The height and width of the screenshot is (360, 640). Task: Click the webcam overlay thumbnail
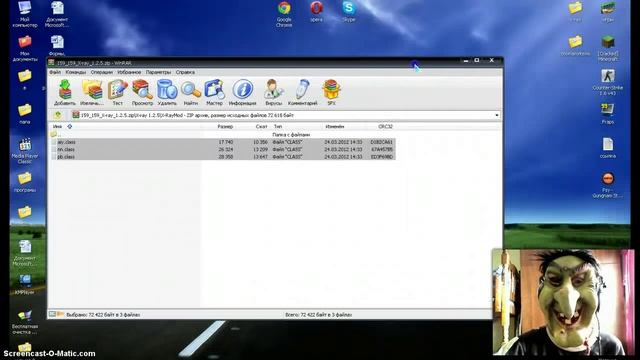coord(564,302)
